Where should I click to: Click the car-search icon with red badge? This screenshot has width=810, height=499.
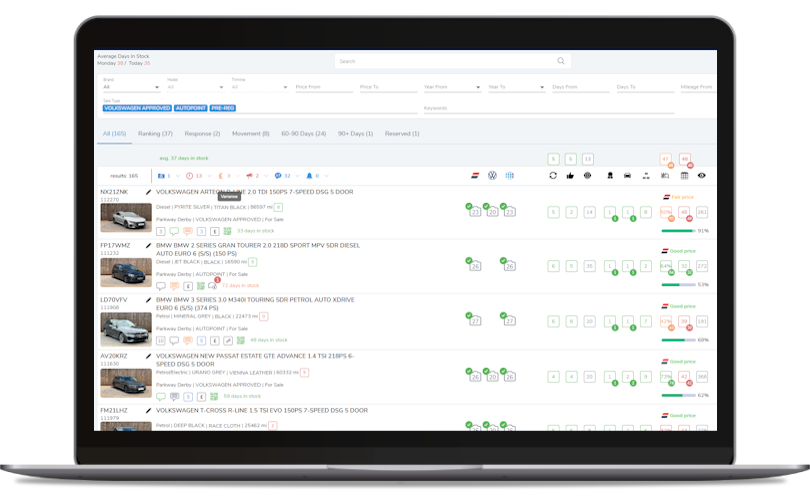213,285
